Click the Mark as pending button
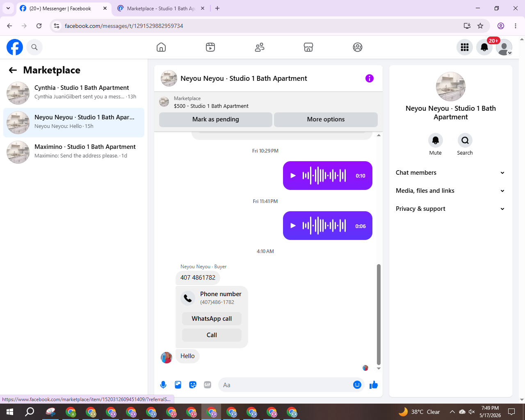The image size is (525, 420). [216, 119]
